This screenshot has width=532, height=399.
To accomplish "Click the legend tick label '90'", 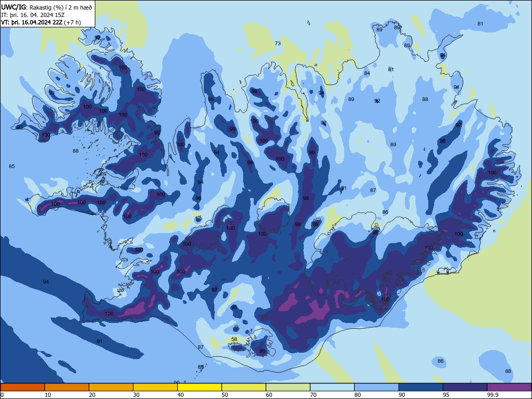I will pyautogui.click(x=402, y=395).
